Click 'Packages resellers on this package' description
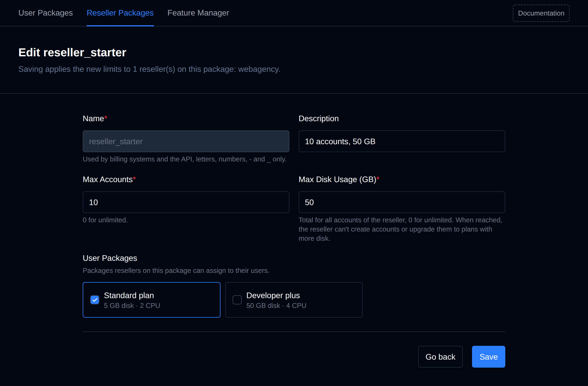The height and width of the screenshot is (386, 588). coord(176,271)
